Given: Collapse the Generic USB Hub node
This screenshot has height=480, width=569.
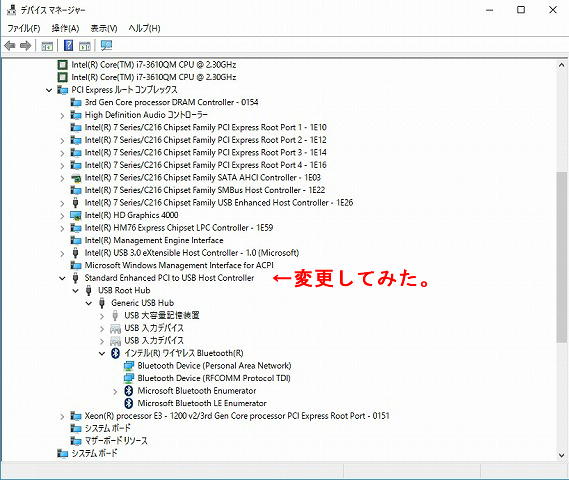Looking at the screenshot, I should point(89,303).
